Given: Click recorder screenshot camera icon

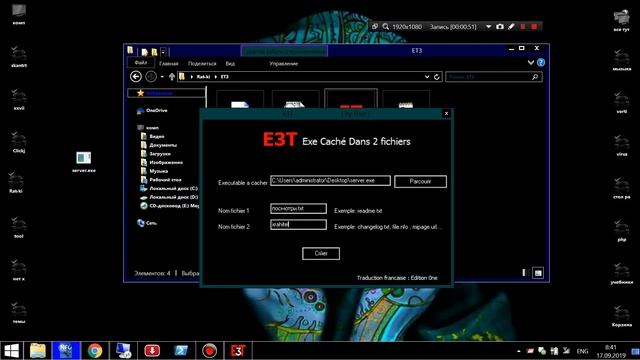Looking at the screenshot, I should coord(500,27).
